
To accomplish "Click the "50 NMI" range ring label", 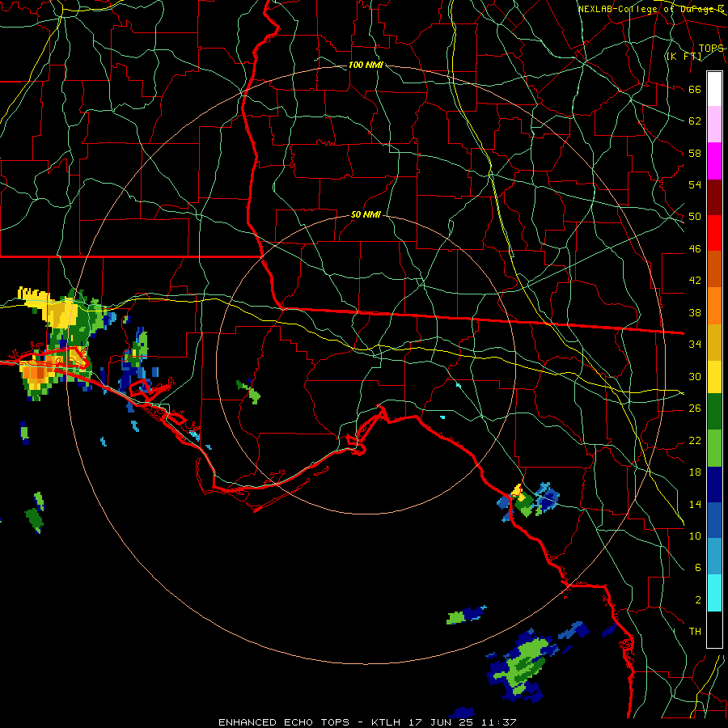I will point(366,214).
